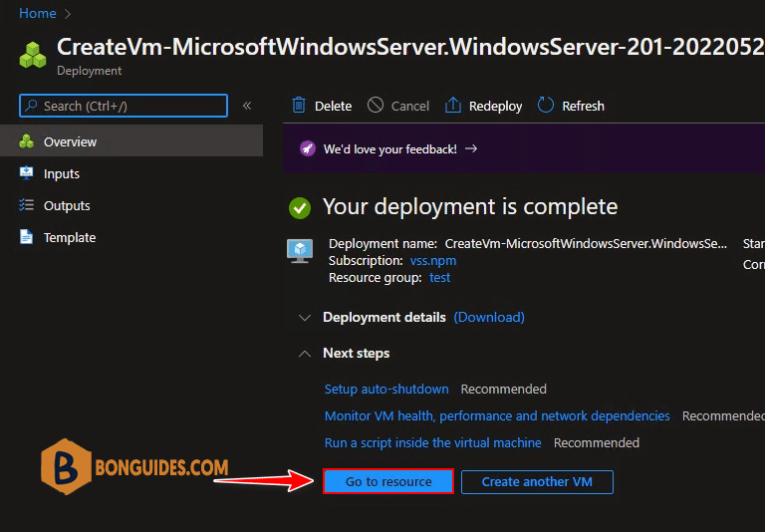
Task: Open the vss.npm subscription link
Action: click(x=433, y=261)
